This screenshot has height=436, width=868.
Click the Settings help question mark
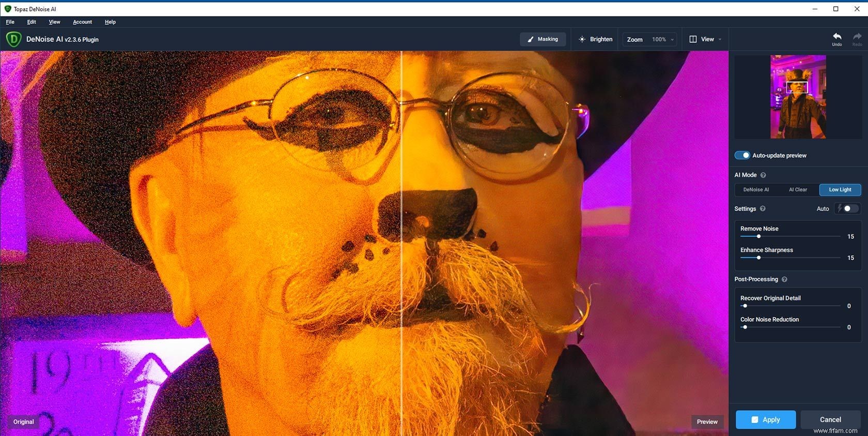click(763, 209)
